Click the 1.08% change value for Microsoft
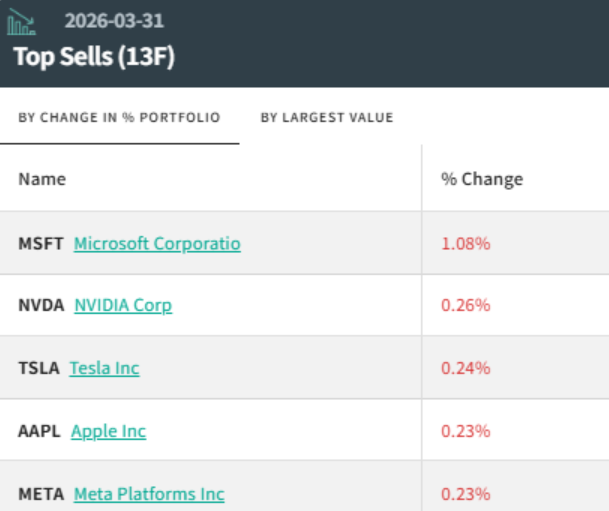609x511 pixels. (x=466, y=244)
